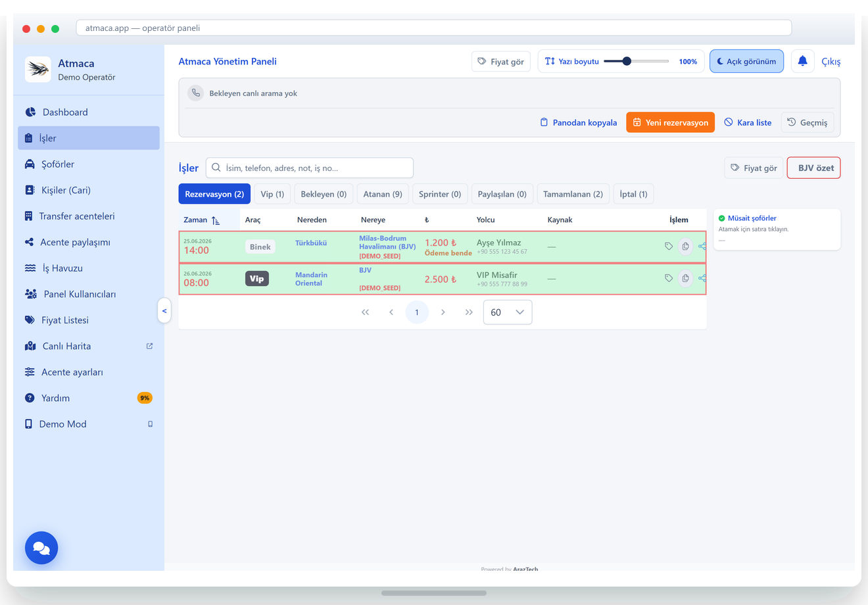
Task: Click the price tag icon in VIP Misafir row
Action: click(669, 278)
